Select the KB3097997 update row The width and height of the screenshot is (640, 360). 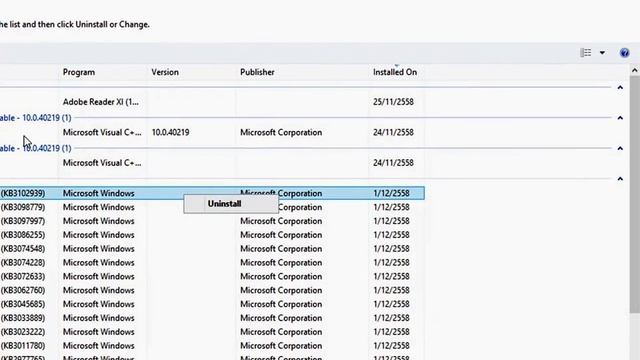coord(212,221)
